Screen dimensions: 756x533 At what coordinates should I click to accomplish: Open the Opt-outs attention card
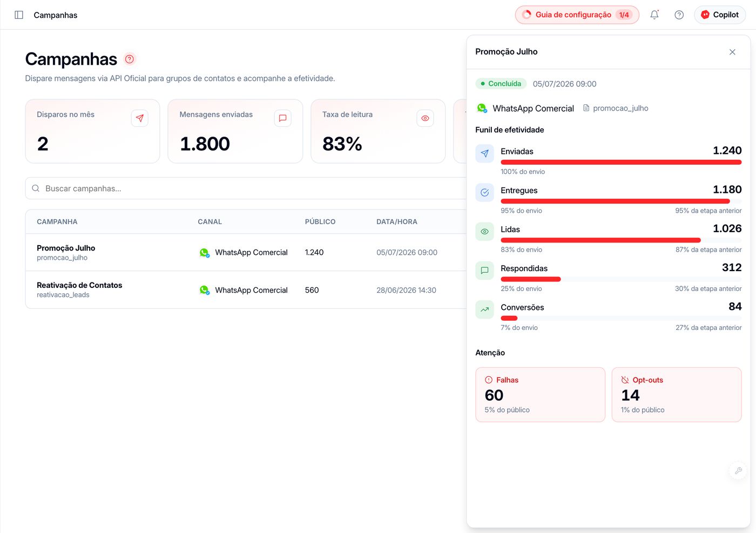click(677, 395)
